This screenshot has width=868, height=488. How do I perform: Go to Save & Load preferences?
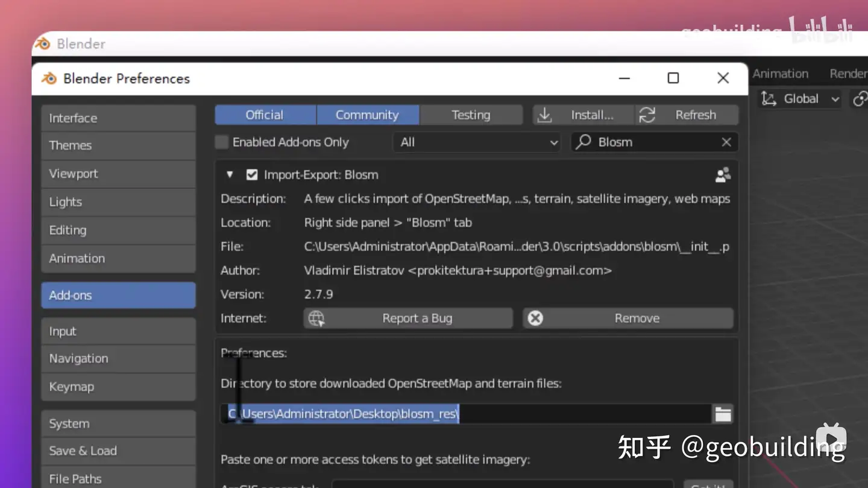click(118, 451)
